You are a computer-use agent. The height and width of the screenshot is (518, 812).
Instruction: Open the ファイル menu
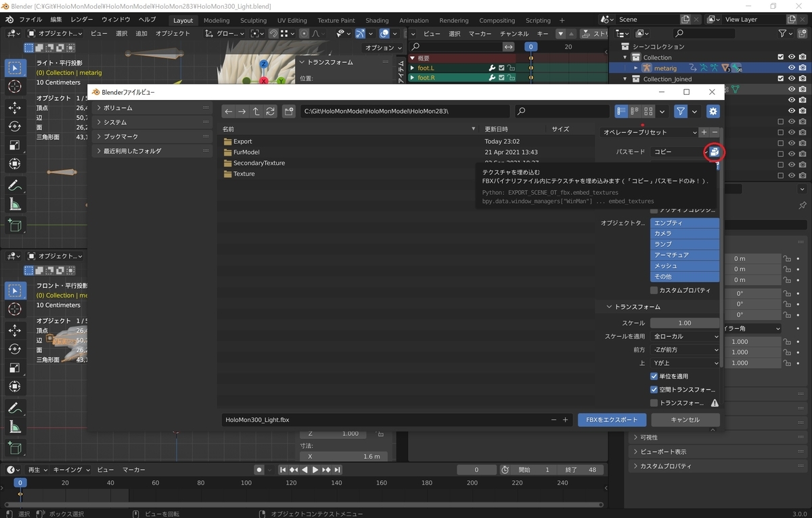click(x=30, y=20)
